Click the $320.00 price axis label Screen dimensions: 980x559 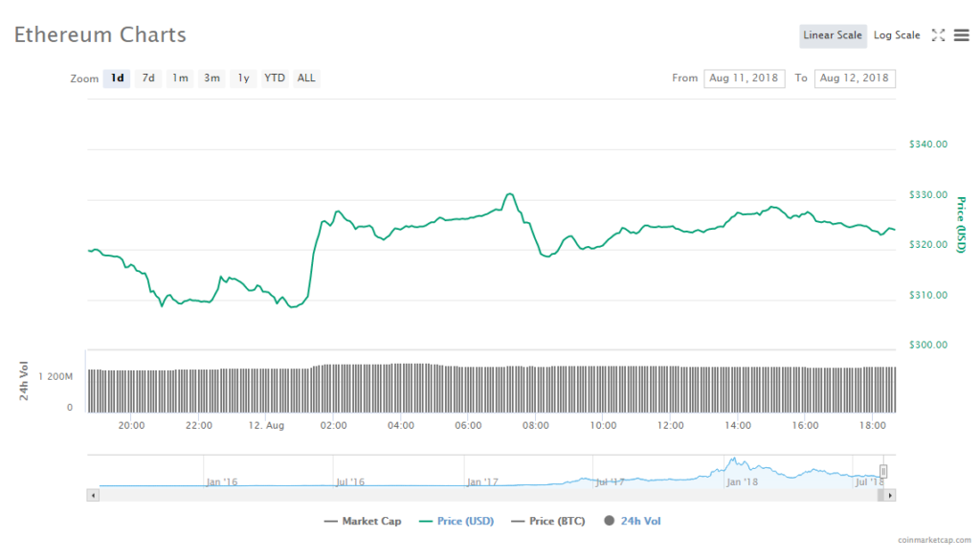tap(928, 244)
